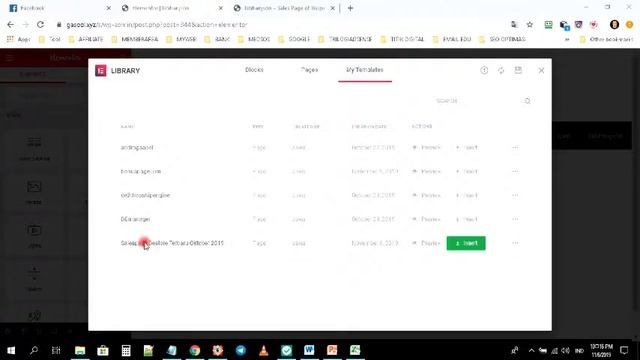Screen dimensions: 640x360
Task: Preview the first template dated October 27
Action: pyautogui.click(x=427, y=147)
